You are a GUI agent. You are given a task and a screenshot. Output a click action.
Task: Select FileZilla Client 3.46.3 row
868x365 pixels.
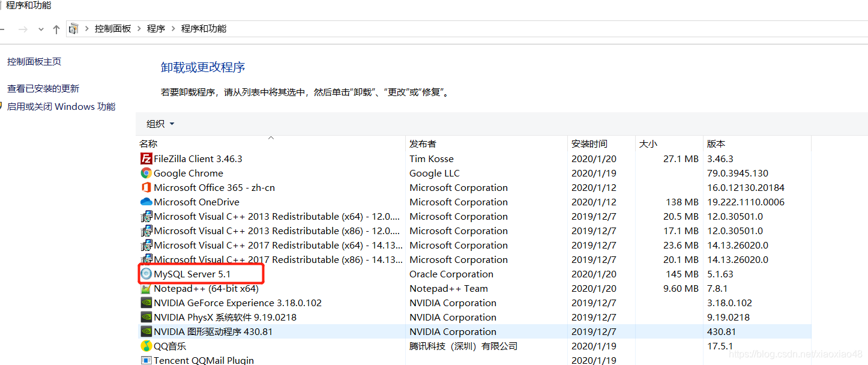coord(474,159)
